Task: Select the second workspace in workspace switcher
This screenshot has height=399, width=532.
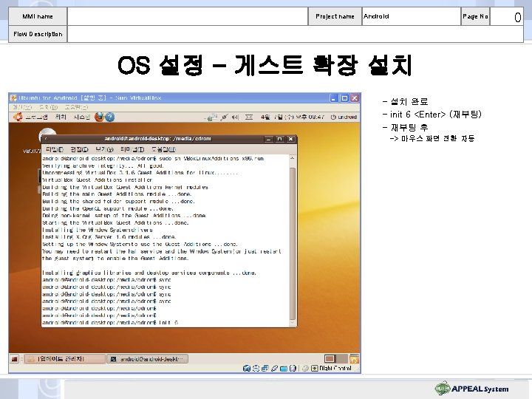Action: [341, 359]
